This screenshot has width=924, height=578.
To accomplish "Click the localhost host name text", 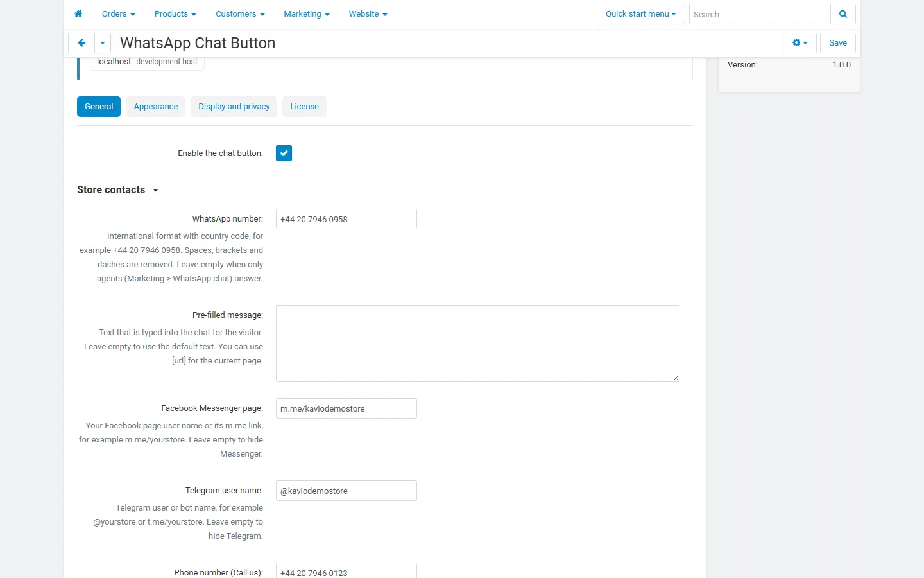I will coord(114,62).
